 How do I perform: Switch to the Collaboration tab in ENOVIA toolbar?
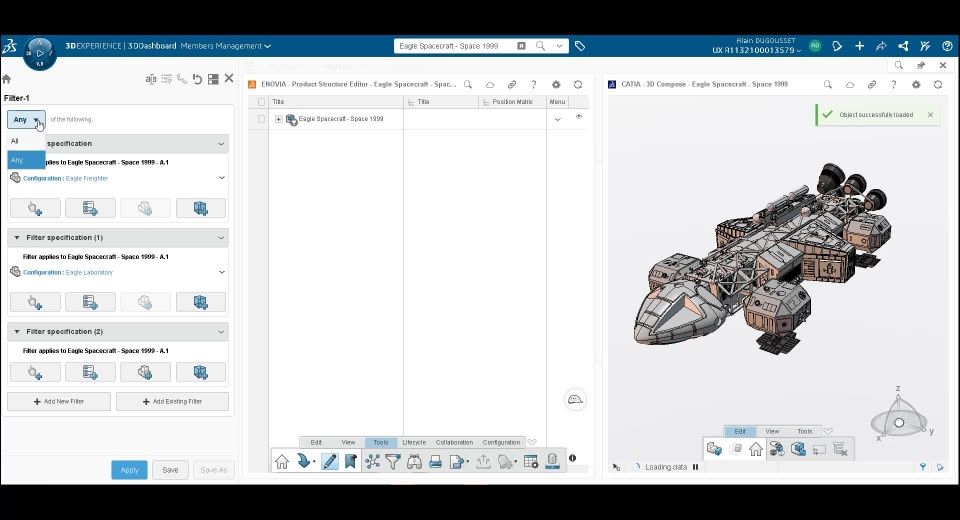tap(454, 442)
